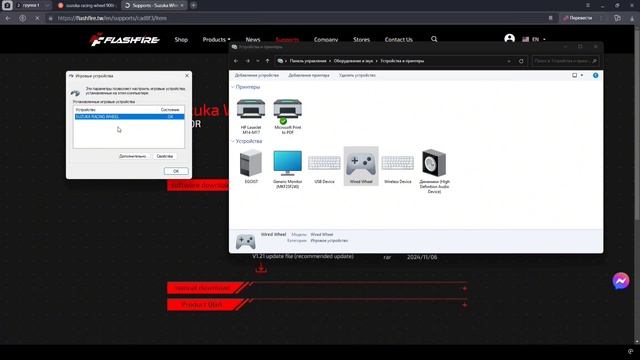Viewport: 640px width, 360px height.
Task: Click the Flashfire logo on the website
Action: click(124, 40)
